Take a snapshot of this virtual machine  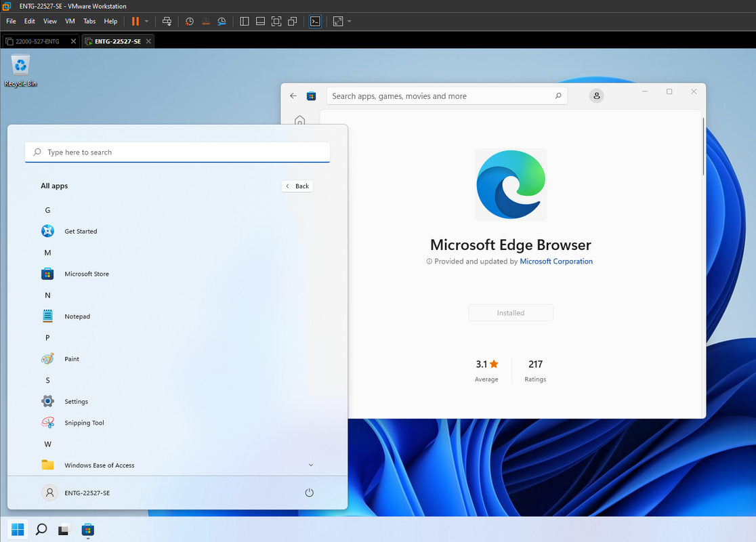tap(190, 21)
